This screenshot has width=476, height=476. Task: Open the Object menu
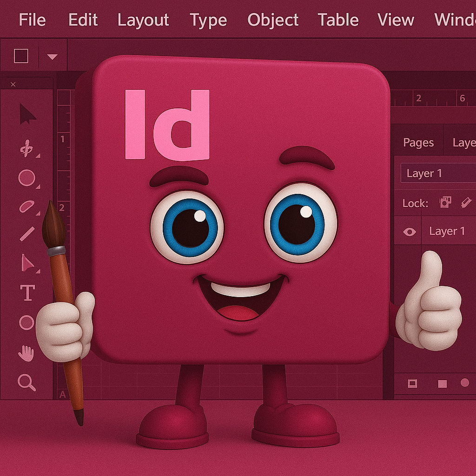[x=273, y=20]
